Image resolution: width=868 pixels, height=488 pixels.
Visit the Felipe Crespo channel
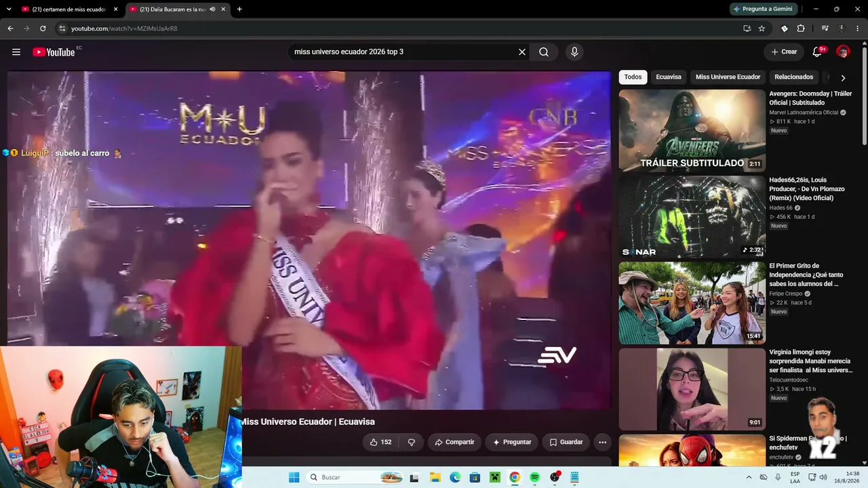pyautogui.click(x=785, y=293)
